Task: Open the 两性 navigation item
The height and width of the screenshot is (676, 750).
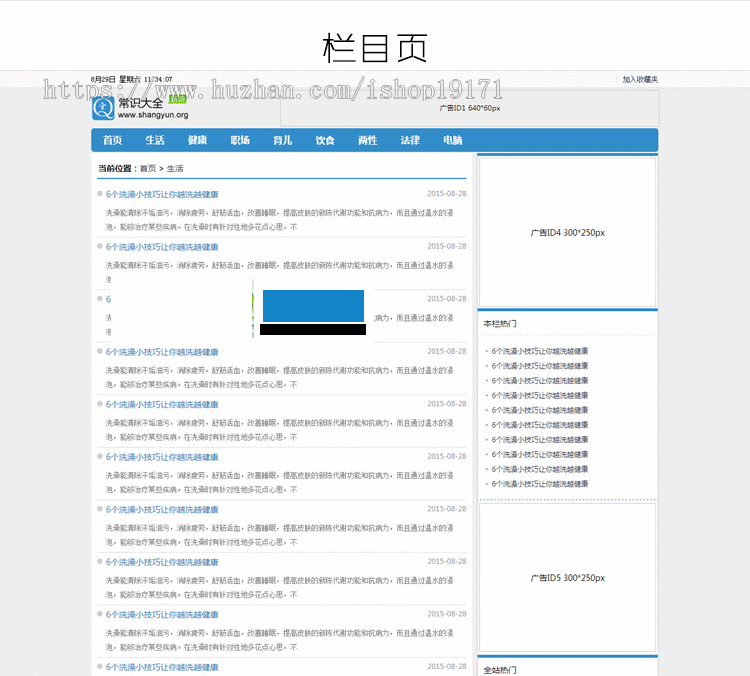Action: pos(367,140)
